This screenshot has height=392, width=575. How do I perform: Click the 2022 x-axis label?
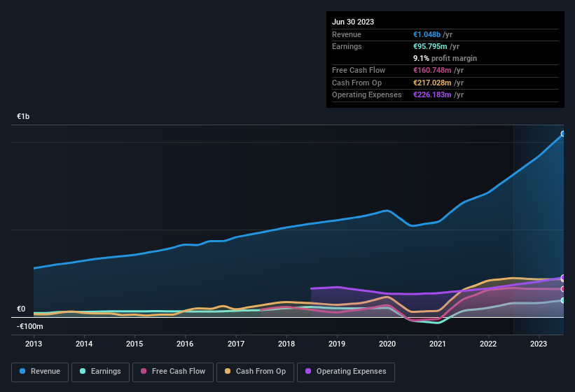[488, 344]
